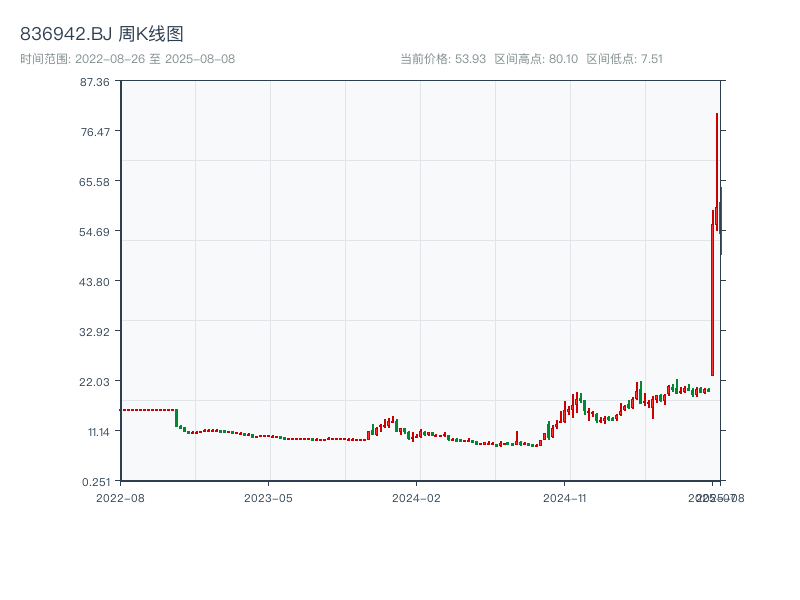Click y-axis label 76.47

[x=95, y=132]
